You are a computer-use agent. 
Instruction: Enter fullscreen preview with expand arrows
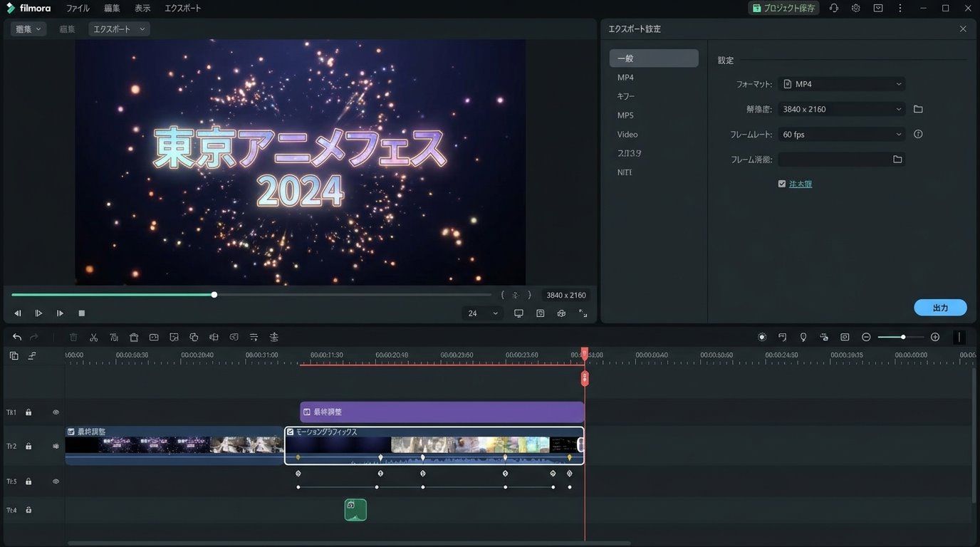tap(583, 313)
